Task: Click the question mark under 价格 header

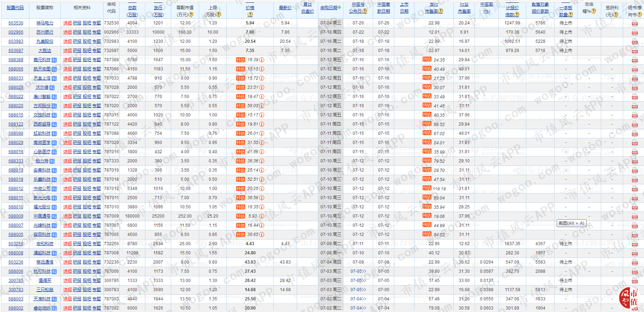Action: click(x=250, y=15)
